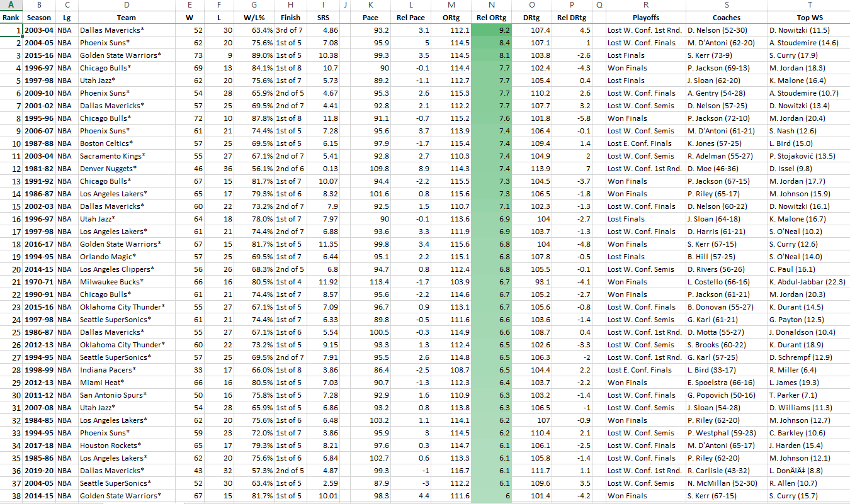Screen dimensions: 850x504
Task: Select coach cell 'S. Kerr (73-9)'
Action: (x=726, y=55)
